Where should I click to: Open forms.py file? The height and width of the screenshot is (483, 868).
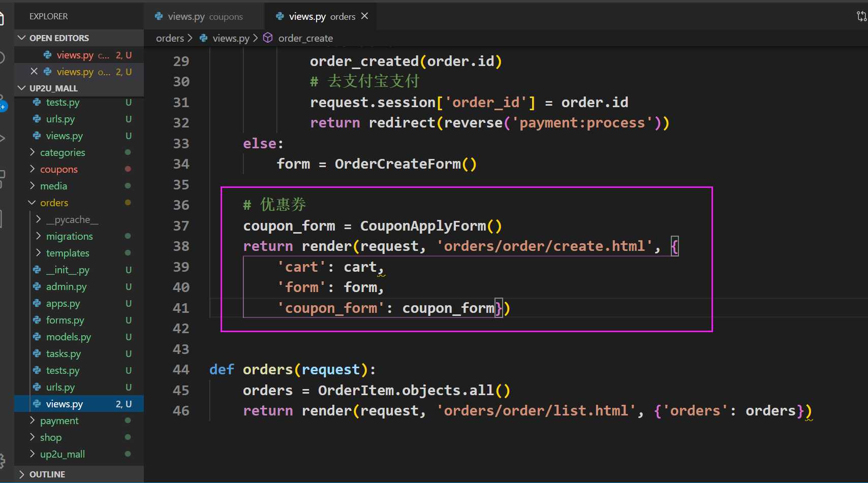79,320
